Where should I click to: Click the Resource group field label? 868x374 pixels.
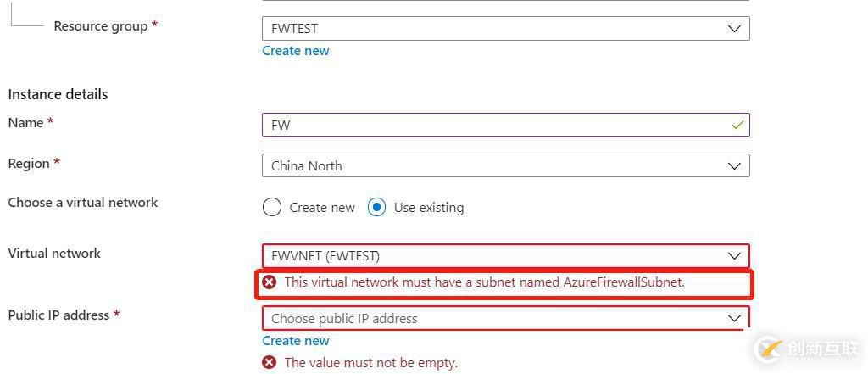click(101, 26)
